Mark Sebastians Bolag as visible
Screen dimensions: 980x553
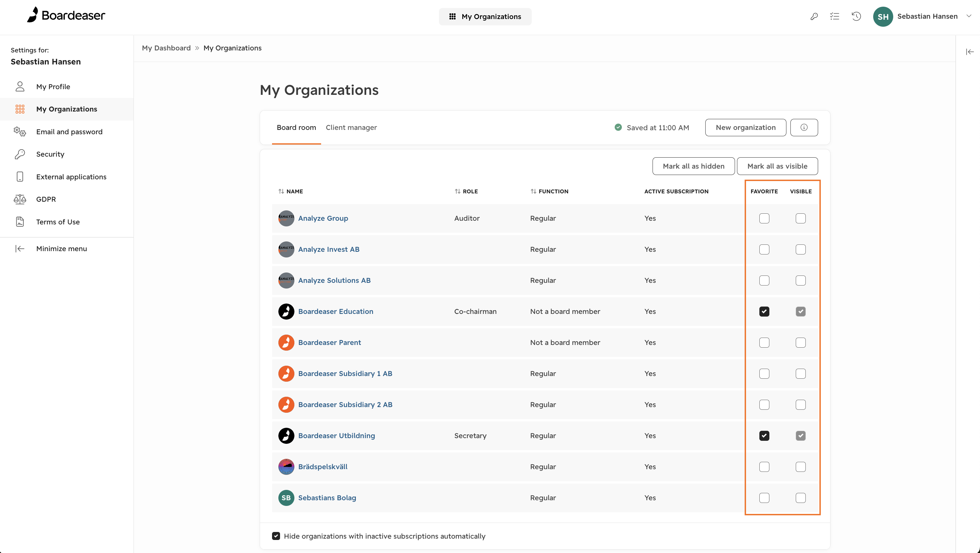point(800,498)
